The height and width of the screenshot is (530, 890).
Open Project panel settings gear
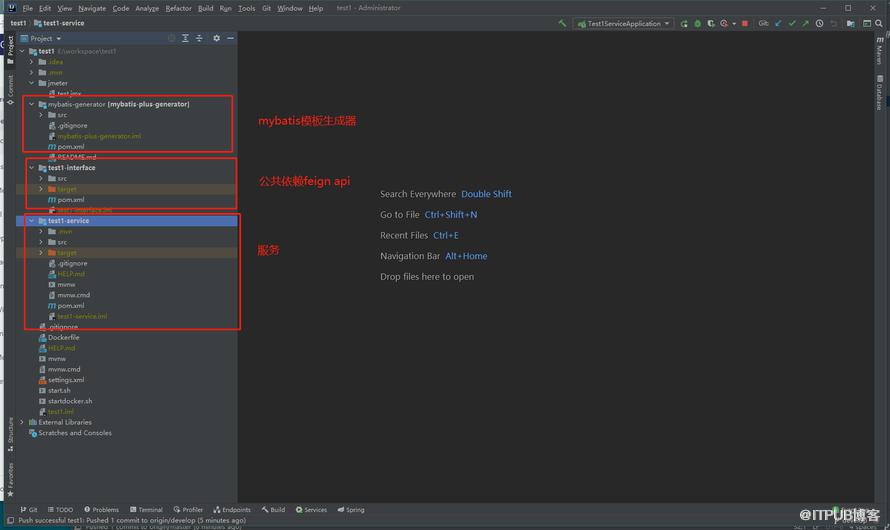(x=216, y=38)
